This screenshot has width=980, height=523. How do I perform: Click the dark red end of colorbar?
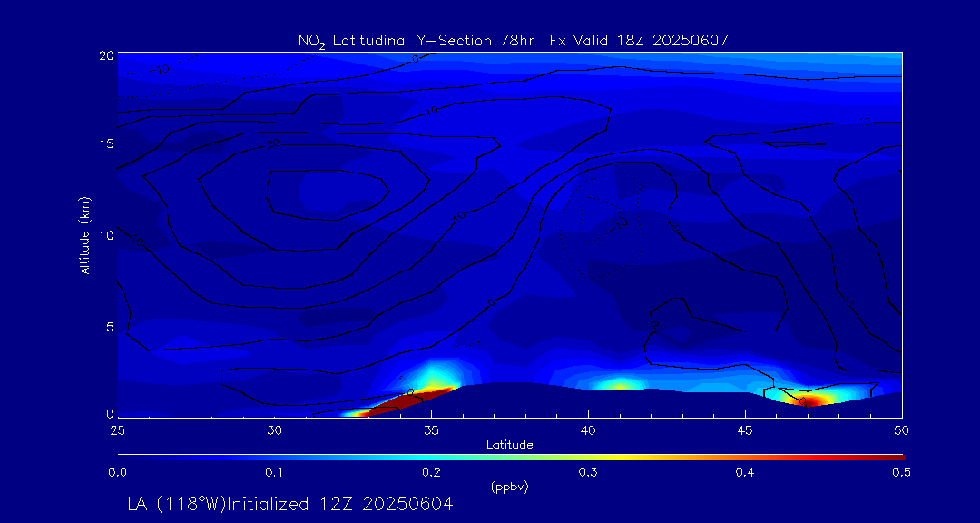(x=897, y=458)
